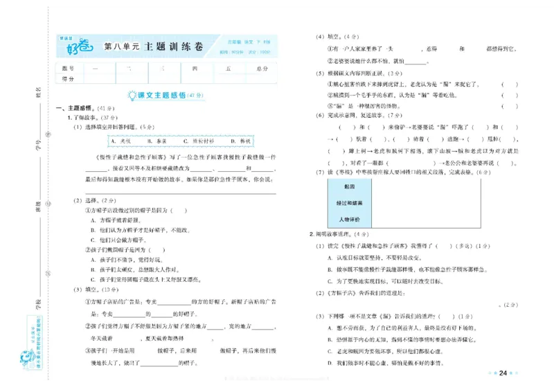Viewport: 554px width, 392px height.
Task: Click the judgment bracket for statement ③ about 漏
Action: (x=510, y=106)
